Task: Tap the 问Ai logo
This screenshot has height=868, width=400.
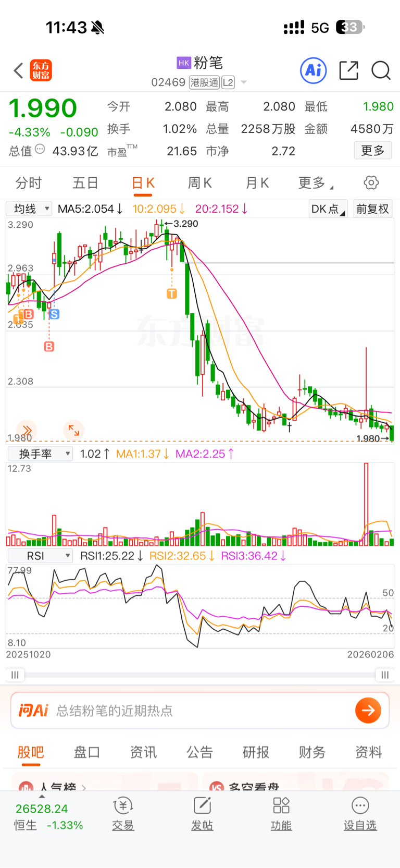Action: (x=33, y=711)
